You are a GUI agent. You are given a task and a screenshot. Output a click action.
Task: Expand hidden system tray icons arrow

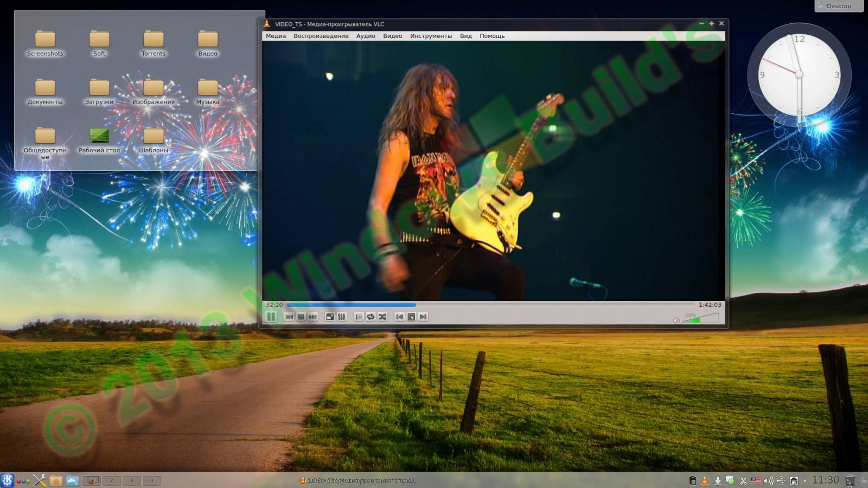pos(805,480)
